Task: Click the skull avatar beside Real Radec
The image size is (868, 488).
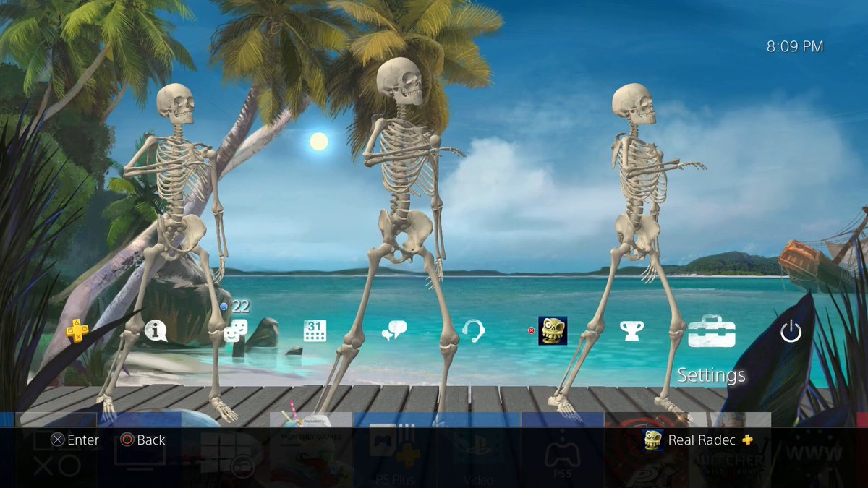Action: click(653, 440)
